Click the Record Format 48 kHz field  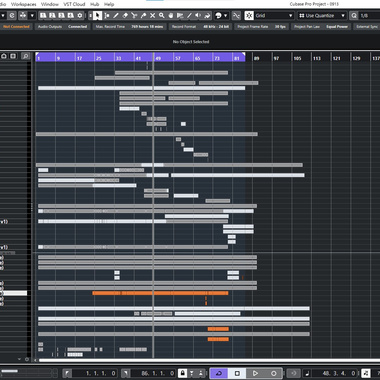point(200,27)
